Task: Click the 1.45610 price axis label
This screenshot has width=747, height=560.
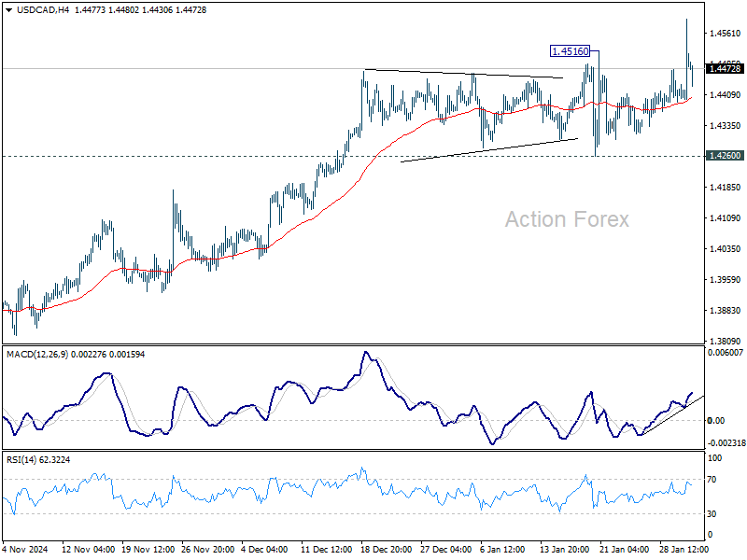Action: tap(726, 34)
